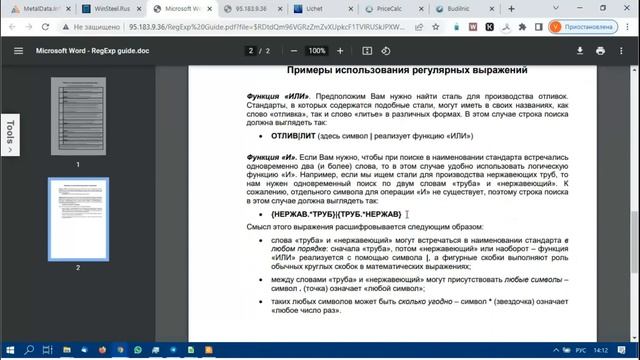The image size is (640, 360).
Task: Click the address bar URL
Action: point(267,27)
